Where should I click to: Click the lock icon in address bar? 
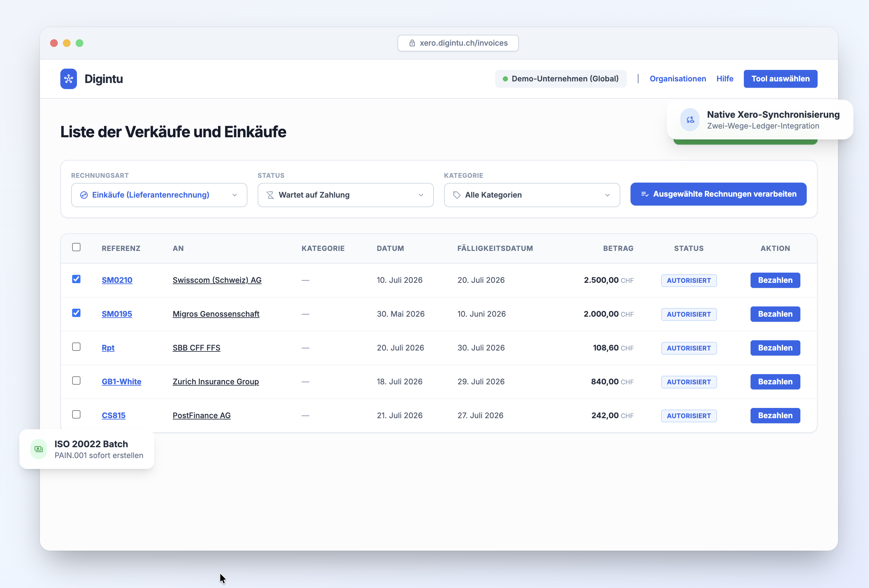[412, 43]
